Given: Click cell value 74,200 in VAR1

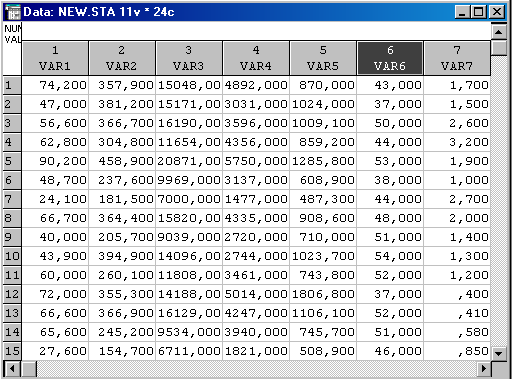Looking at the screenshot, I should 55,85.
